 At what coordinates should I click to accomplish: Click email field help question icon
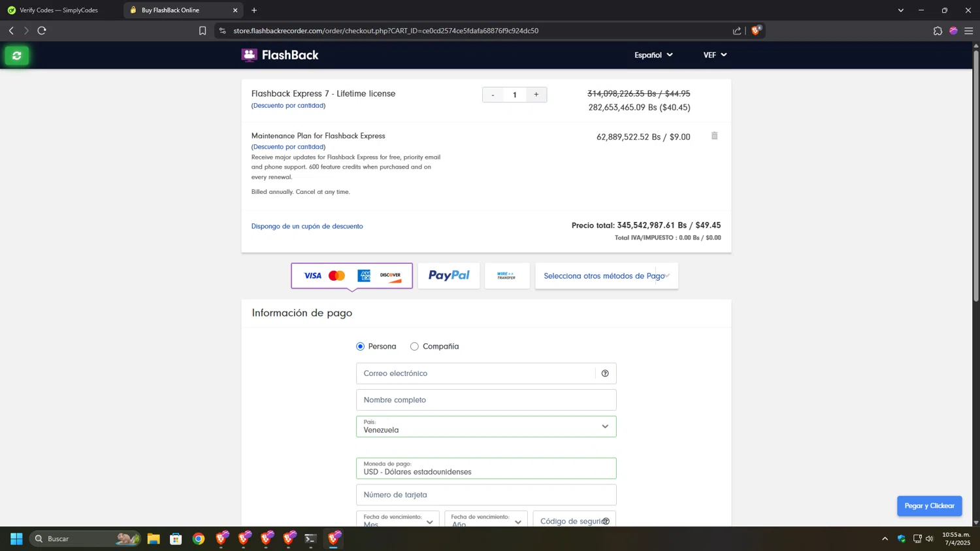(x=605, y=373)
